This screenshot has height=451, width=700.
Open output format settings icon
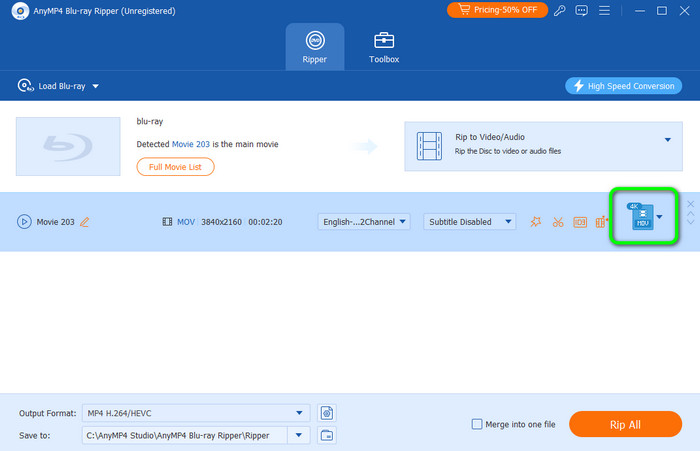[x=327, y=413]
